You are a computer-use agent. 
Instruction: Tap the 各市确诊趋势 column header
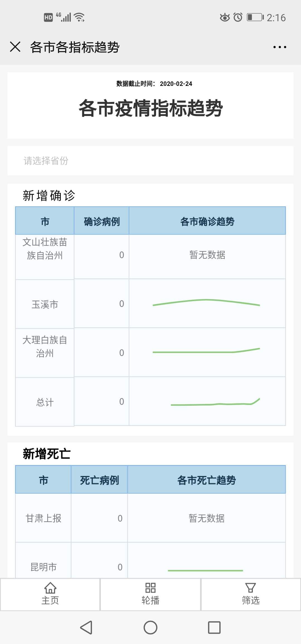coord(207,222)
